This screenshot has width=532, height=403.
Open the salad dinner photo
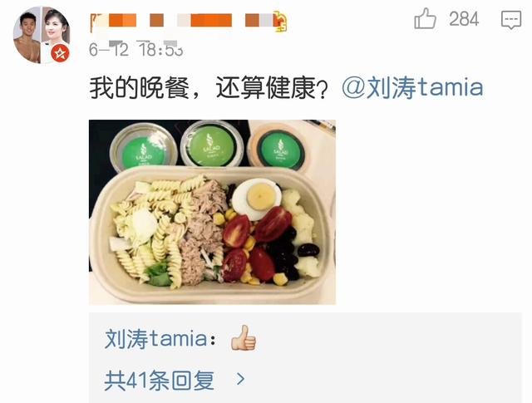point(212,212)
